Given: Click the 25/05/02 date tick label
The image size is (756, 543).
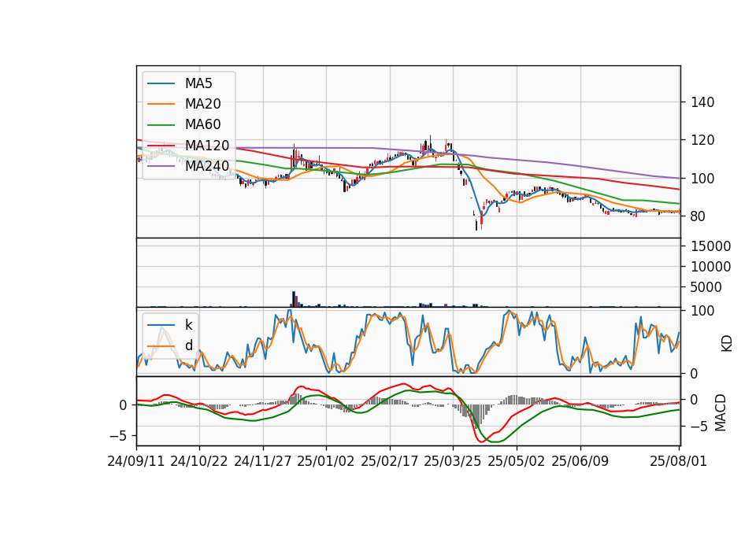Looking at the screenshot, I should point(517,461).
